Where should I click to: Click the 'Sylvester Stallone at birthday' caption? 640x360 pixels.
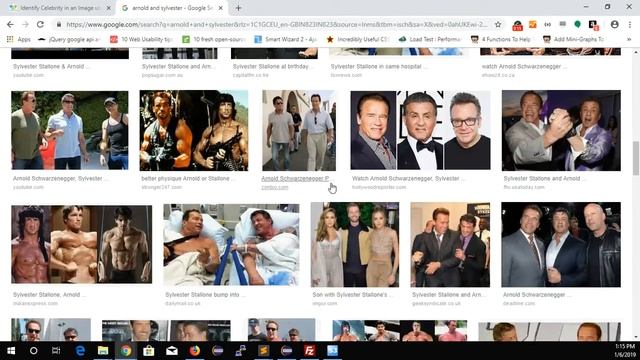[x=273, y=66]
